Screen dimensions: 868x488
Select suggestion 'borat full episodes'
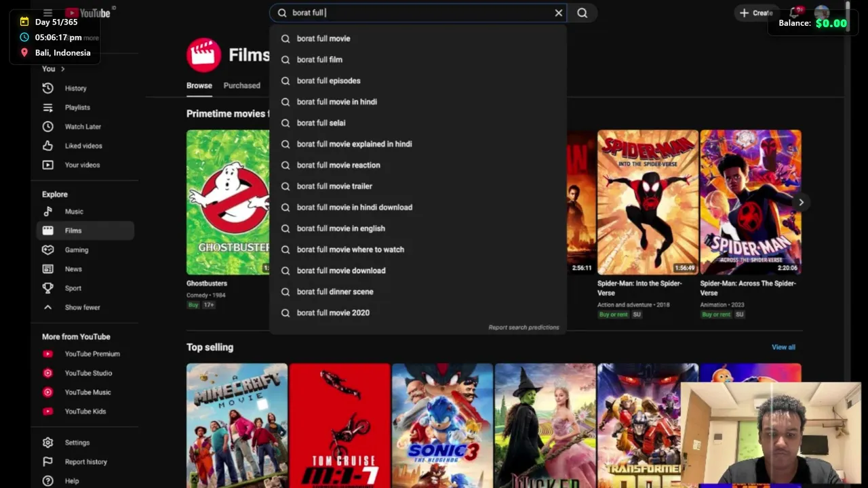pos(418,81)
